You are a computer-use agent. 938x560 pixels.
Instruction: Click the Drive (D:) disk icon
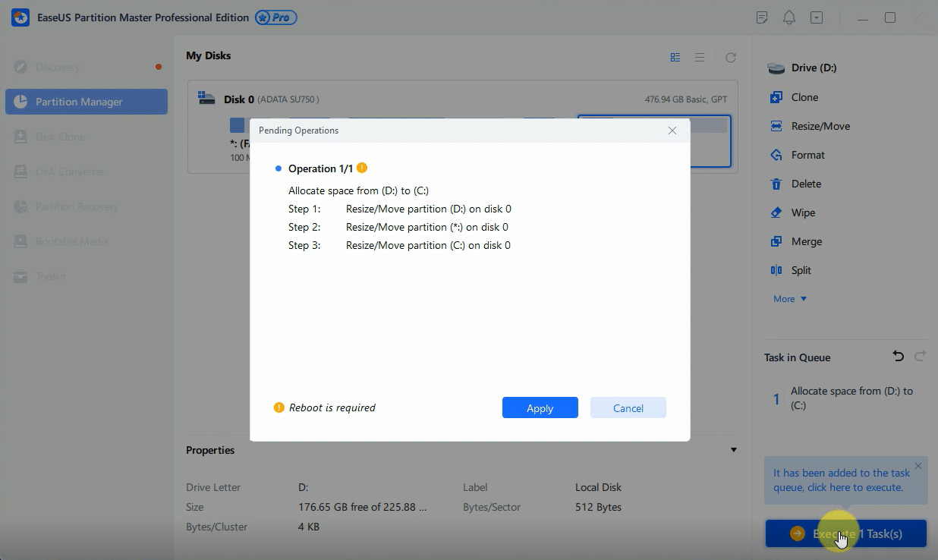click(x=776, y=68)
